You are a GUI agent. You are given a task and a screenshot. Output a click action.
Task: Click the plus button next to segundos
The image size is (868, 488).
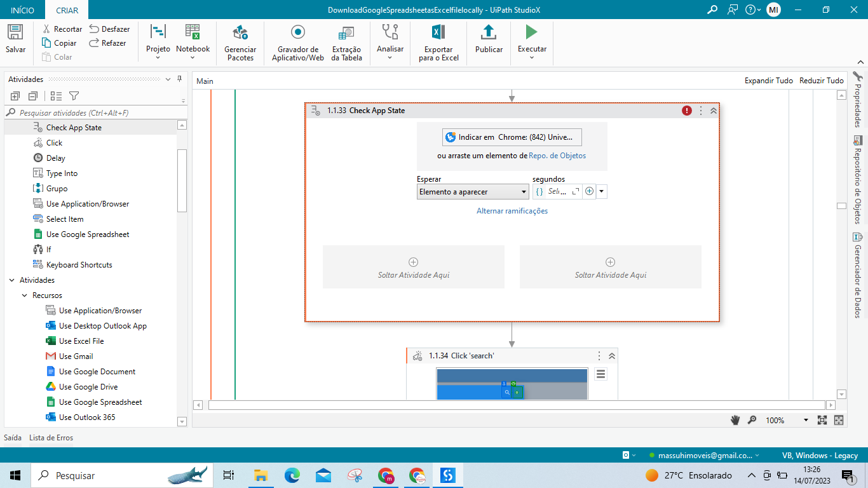coord(589,191)
